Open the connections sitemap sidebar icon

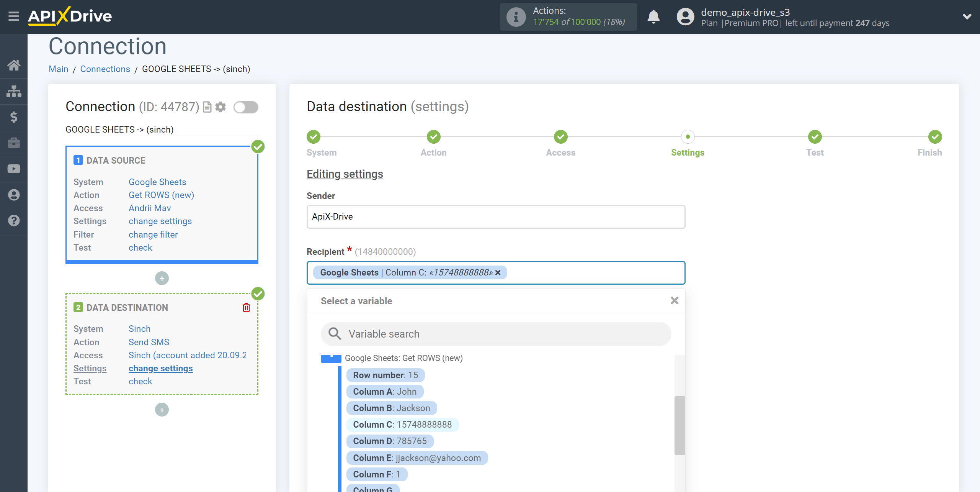click(14, 91)
